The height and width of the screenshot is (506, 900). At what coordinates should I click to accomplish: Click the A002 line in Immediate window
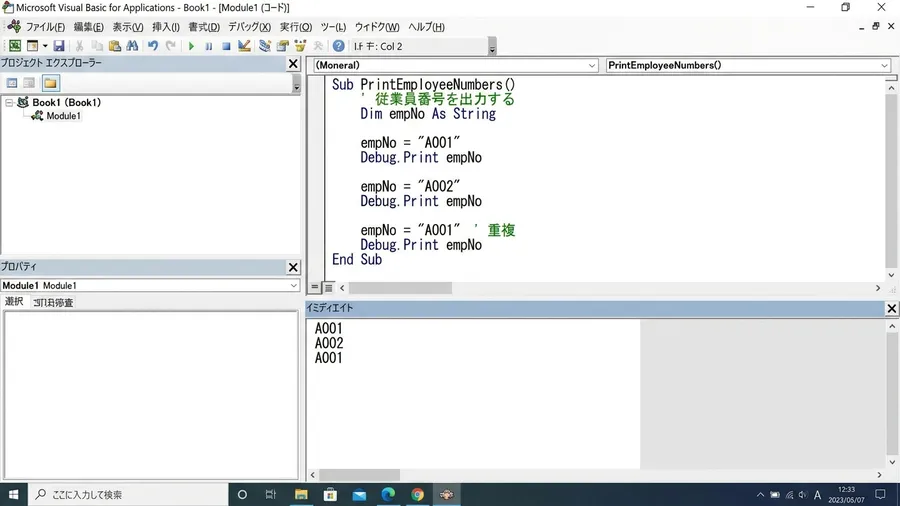click(x=328, y=343)
